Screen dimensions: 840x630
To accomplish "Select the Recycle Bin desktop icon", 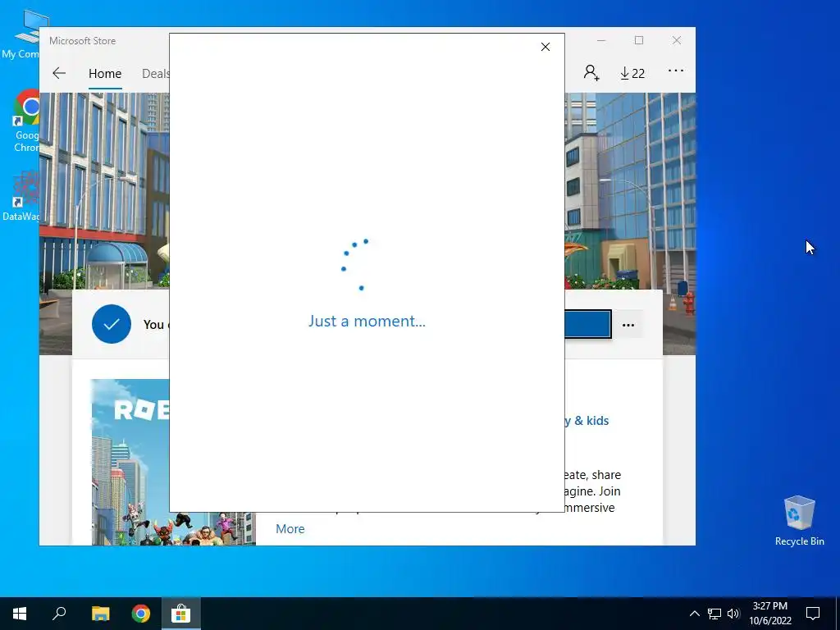I will (799, 521).
